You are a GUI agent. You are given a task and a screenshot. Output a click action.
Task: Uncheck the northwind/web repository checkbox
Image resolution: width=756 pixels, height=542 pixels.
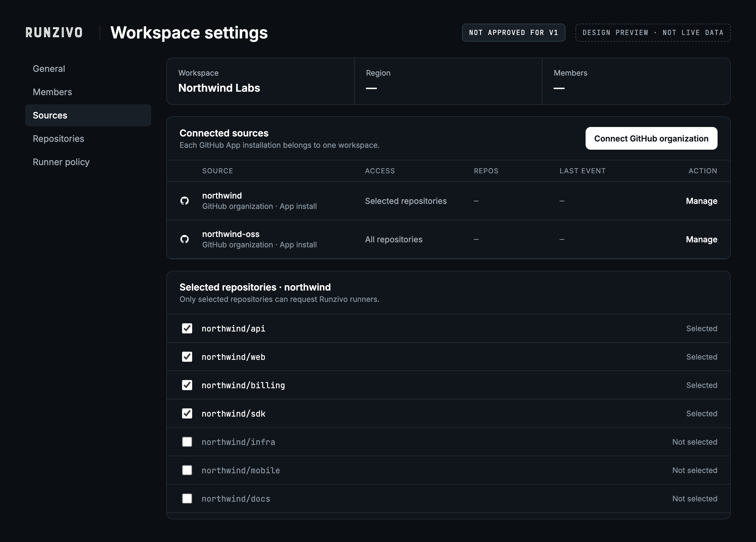187,357
